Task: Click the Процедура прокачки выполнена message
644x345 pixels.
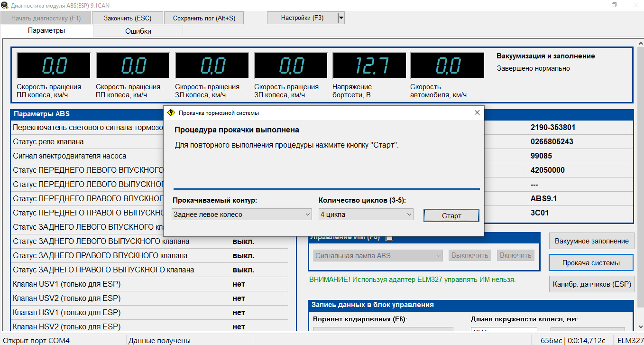Action: click(237, 130)
